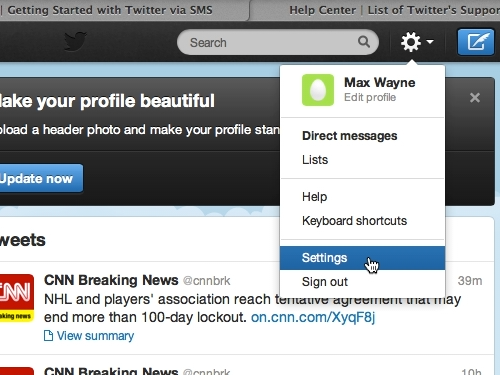Open Direct messages from the menu
The width and height of the screenshot is (500, 375).
coord(362,136)
